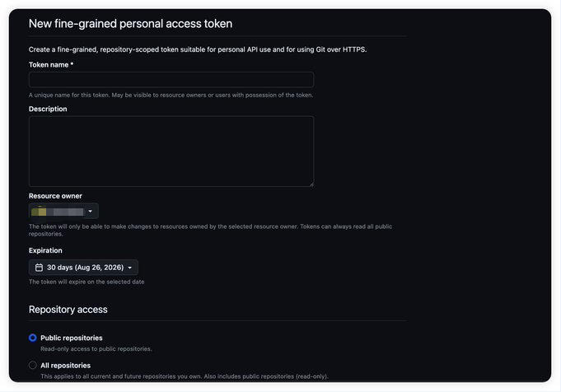This screenshot has width=561, height=392.
Task: Expand the Expiration dropdown arrow
Action: coord(130,268)
